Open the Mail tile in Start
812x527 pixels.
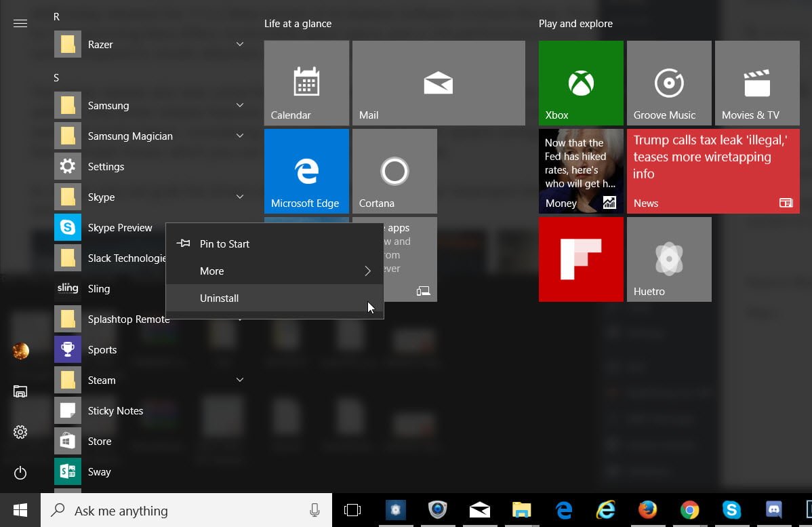pos(439,83)
